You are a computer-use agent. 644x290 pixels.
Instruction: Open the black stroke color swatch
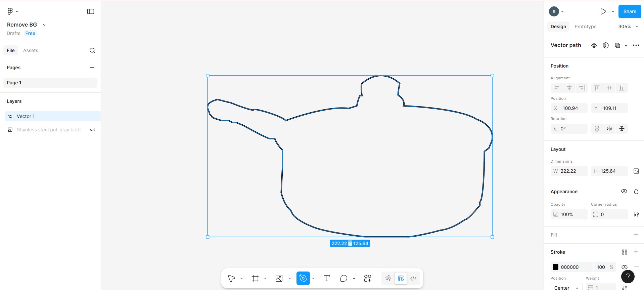coord(555,267)
